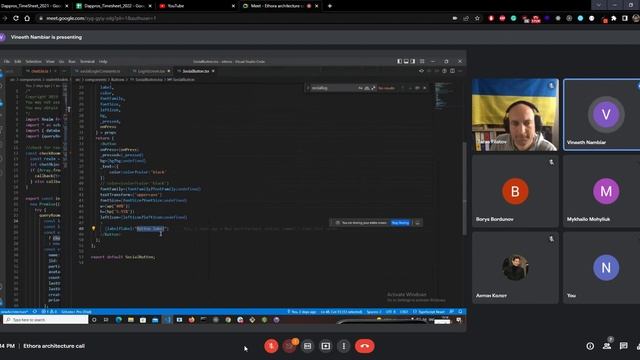Image resolution: width=640 pixels, height=360 pixels.
Task: Open Terminal menu in shared VS Code
Action: [87, 61]
